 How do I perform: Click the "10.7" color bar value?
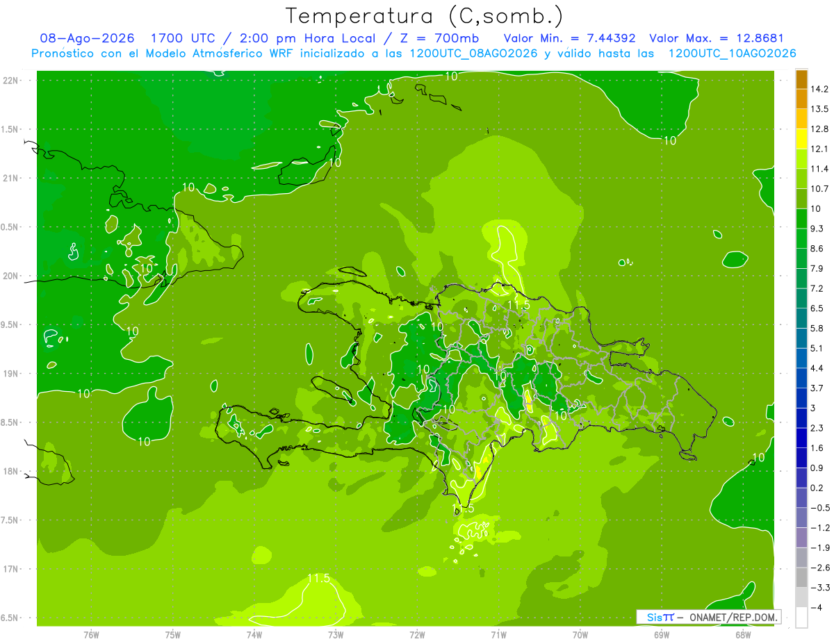click(x=819, y=189)
